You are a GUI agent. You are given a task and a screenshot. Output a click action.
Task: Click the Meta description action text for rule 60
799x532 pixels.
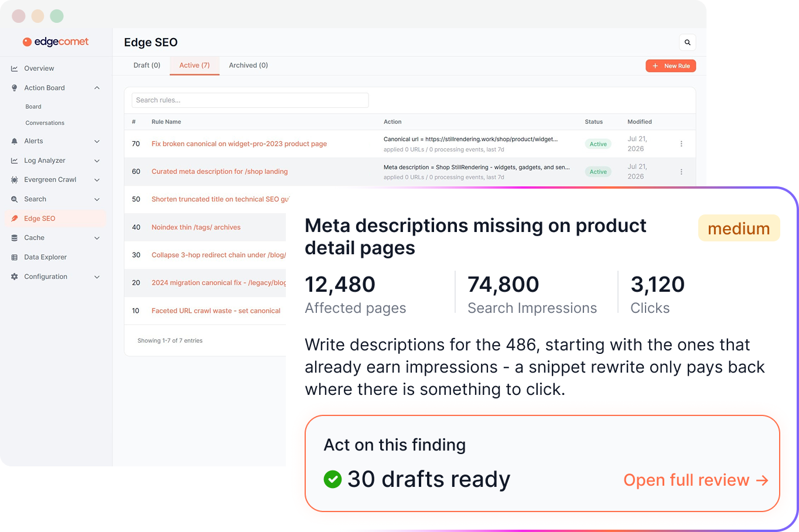[476, 167]
